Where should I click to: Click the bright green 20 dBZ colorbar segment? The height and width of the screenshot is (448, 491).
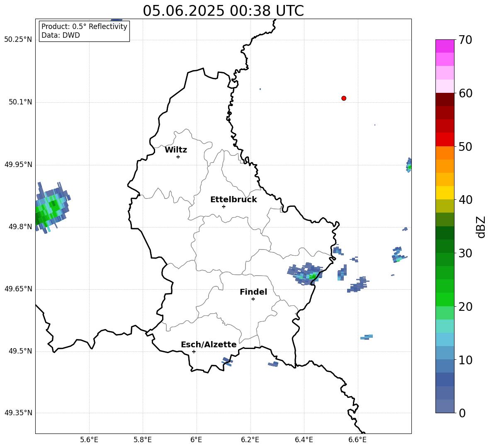(445, 299)
